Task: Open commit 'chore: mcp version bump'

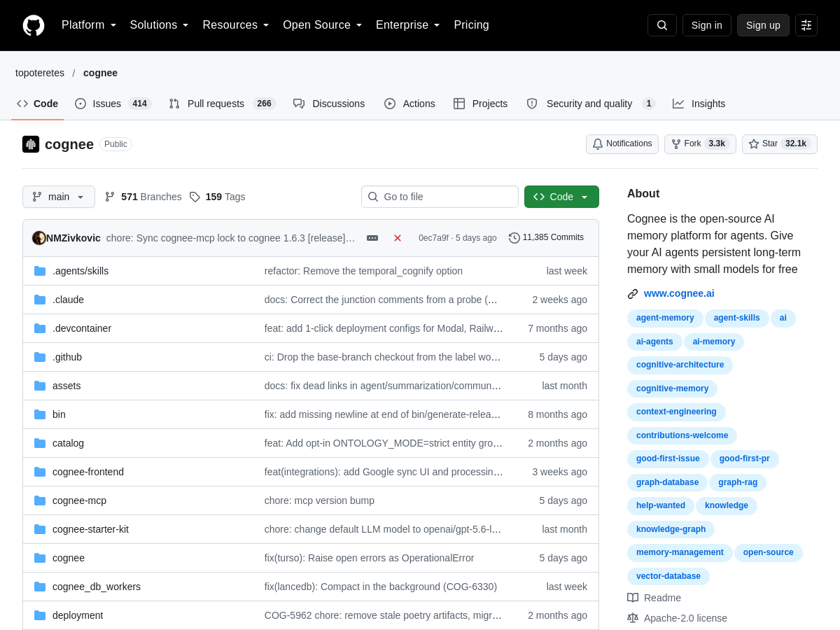Action: [x=319, y=500]
